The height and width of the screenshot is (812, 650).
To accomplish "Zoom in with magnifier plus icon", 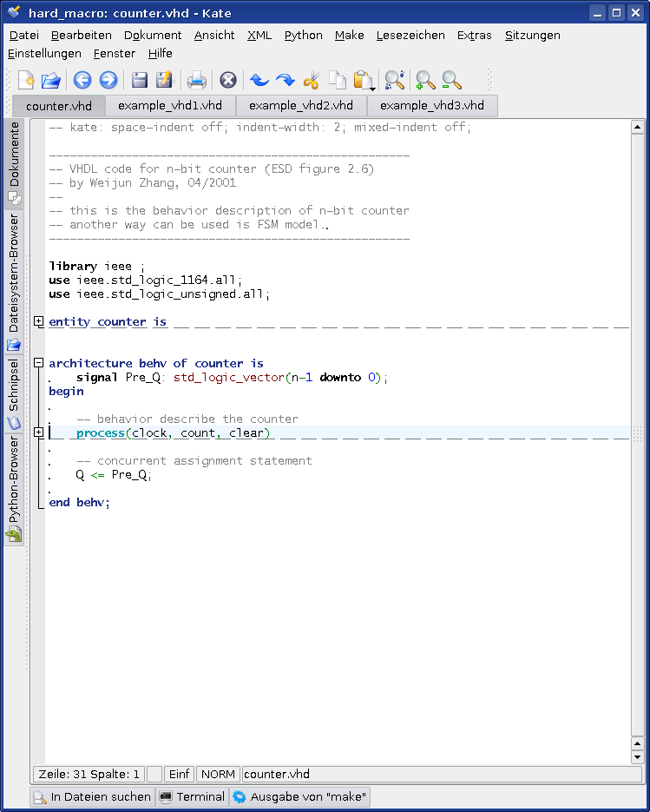I will [425, 80].
